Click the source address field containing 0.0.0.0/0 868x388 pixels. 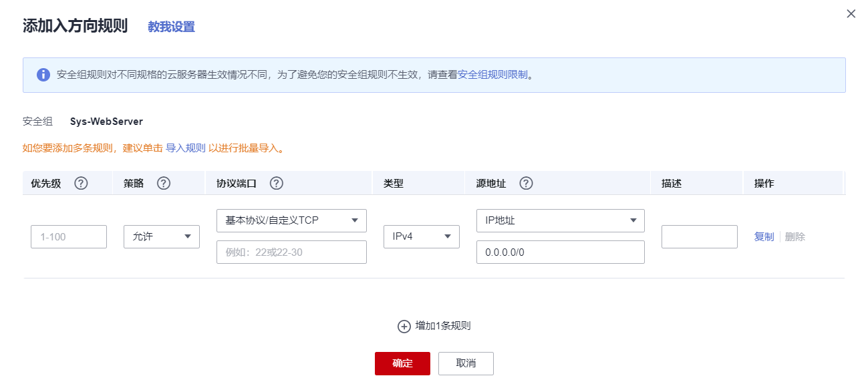tap(560, 252)
